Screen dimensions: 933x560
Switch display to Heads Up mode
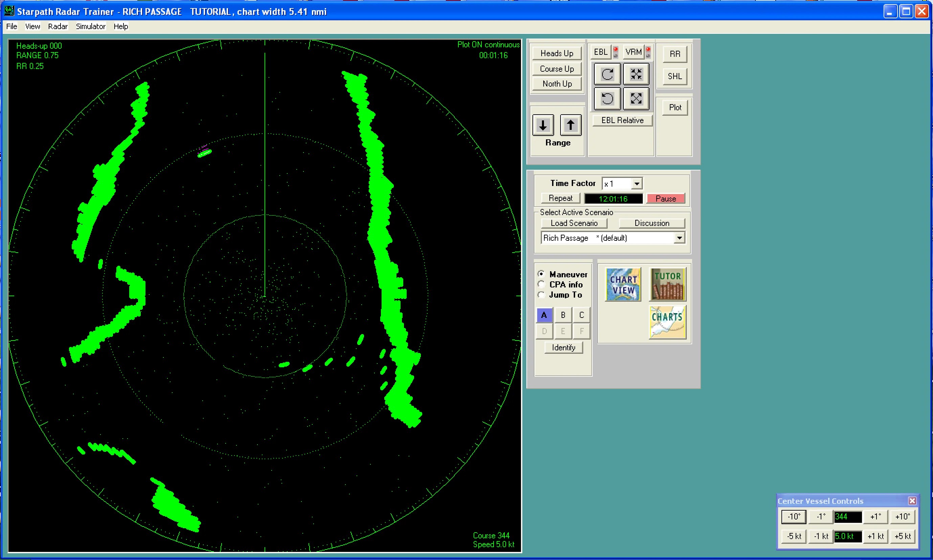557,53
